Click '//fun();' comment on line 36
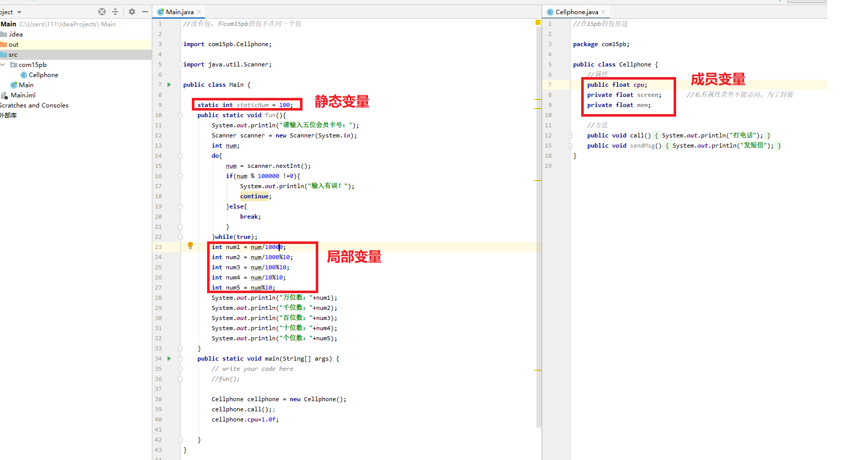868x460 pixels. coord(226,379)
